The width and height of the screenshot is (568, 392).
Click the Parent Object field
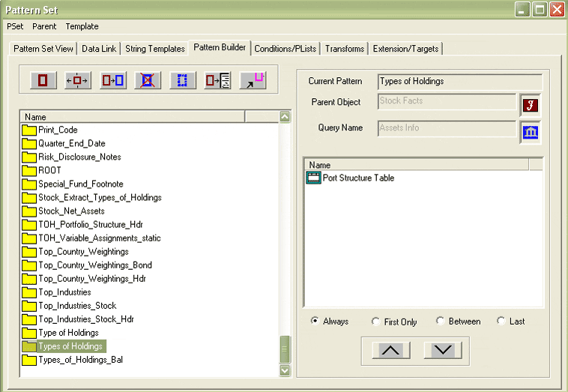pyautogui.click(x=447, y=101)
